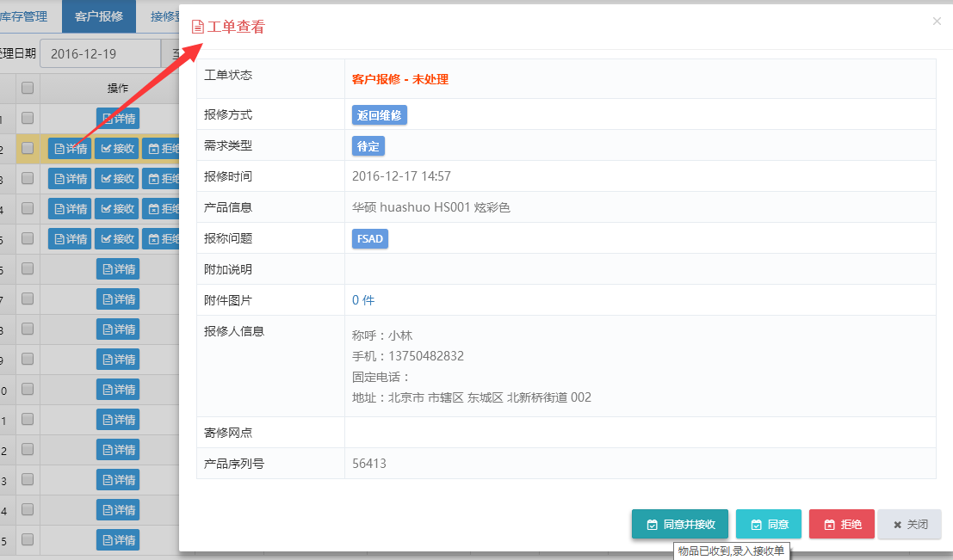Click the 2016-12-19 date input field

[100, 53]
